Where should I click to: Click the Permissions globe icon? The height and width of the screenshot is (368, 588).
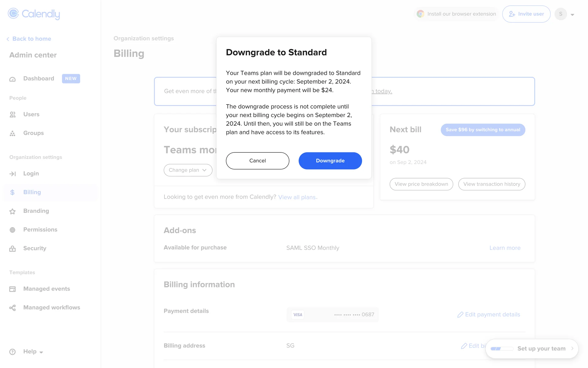click(x=13, y=230)
